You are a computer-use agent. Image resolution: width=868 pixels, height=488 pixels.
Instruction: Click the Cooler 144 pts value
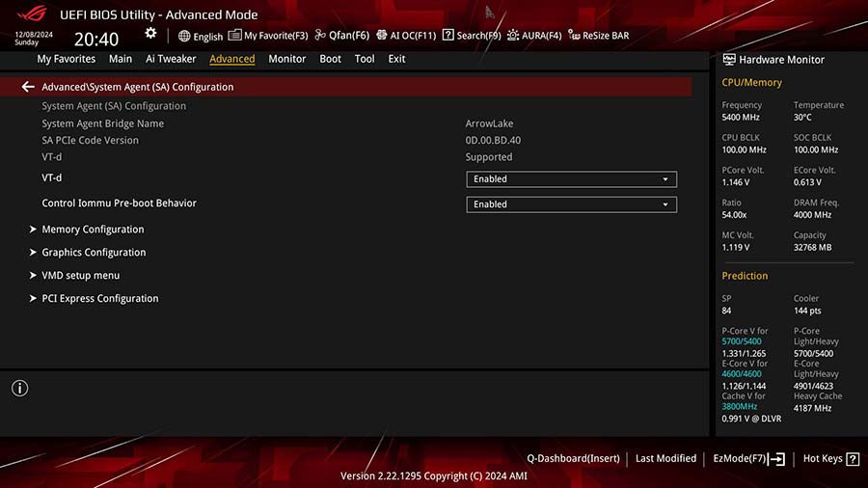point(807,311)
